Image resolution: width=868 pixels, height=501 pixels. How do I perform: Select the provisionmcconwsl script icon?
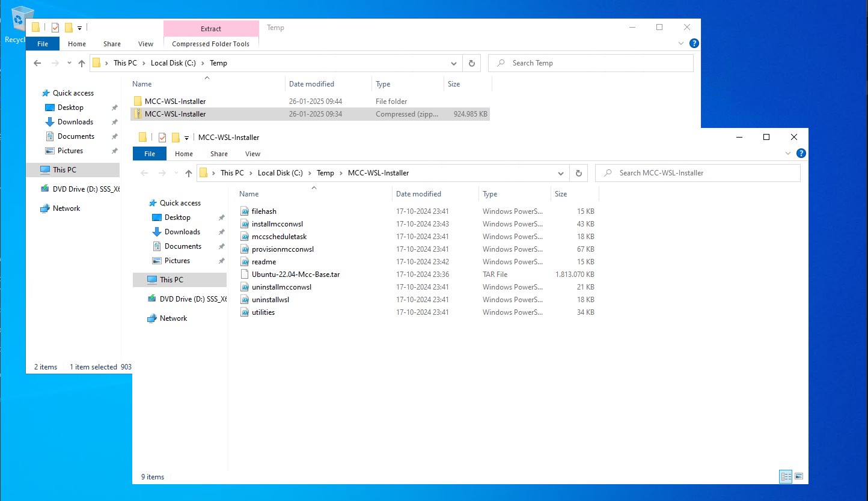click(245, 249)
